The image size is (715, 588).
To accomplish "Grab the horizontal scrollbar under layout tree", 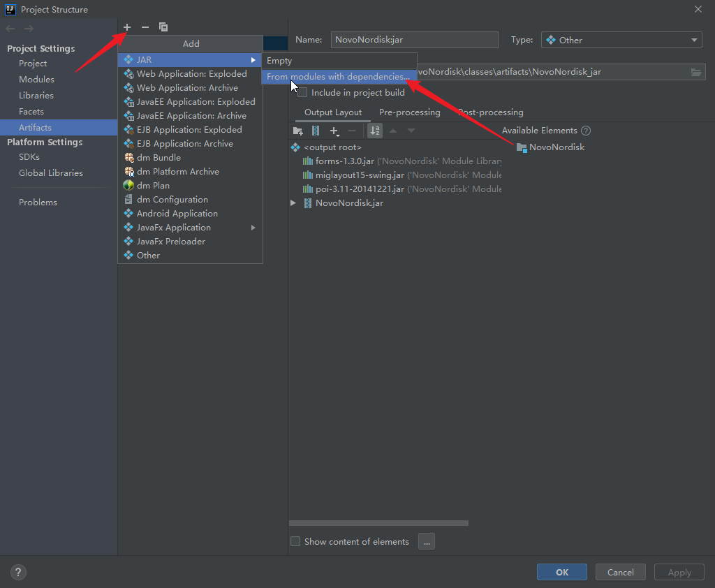I will [x=378, y=523].
